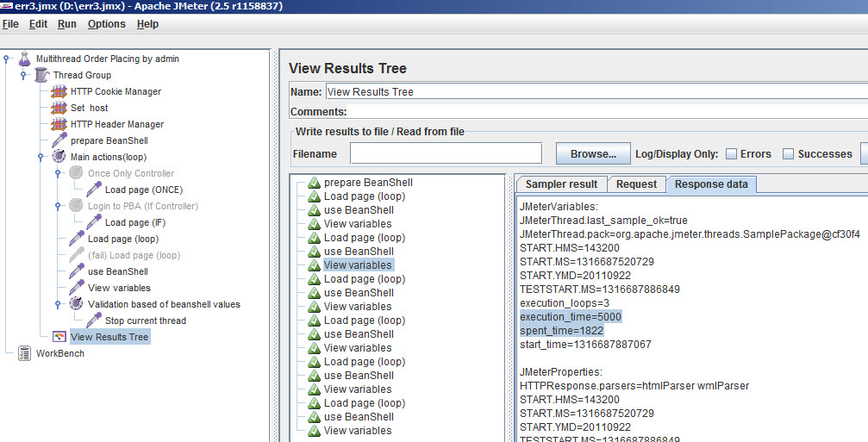The width and height of the screenshot is (868, 442).
Task: Open the Run menu
Action: 67,24
